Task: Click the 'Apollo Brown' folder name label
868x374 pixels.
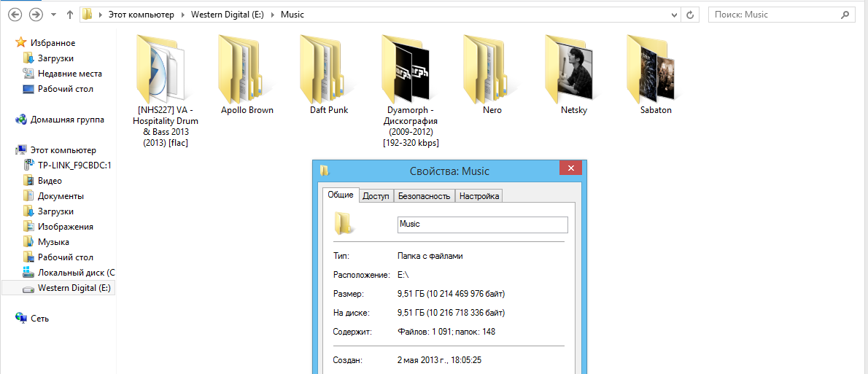Action: pos(247,110)
